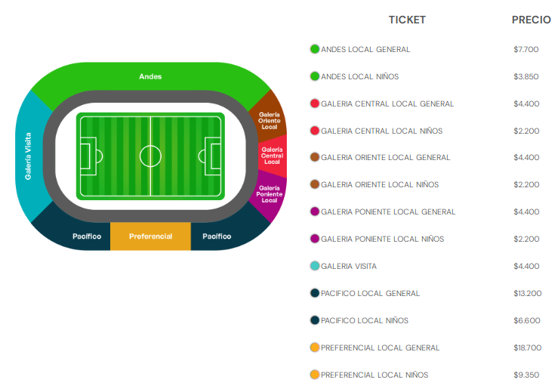The height and width of the screenshot is (392, 555).
Task: Choose the Pacifico Local Niños ticket
Action: coord(365,320)
